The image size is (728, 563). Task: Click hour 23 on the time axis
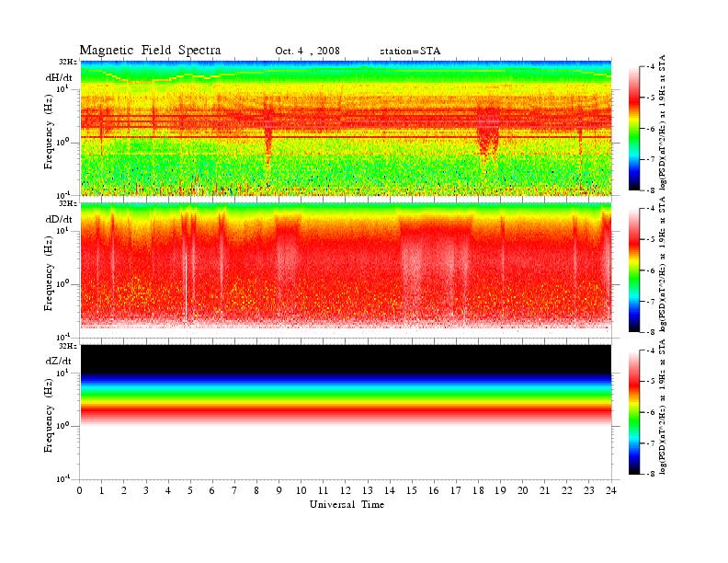pos(589,490)
